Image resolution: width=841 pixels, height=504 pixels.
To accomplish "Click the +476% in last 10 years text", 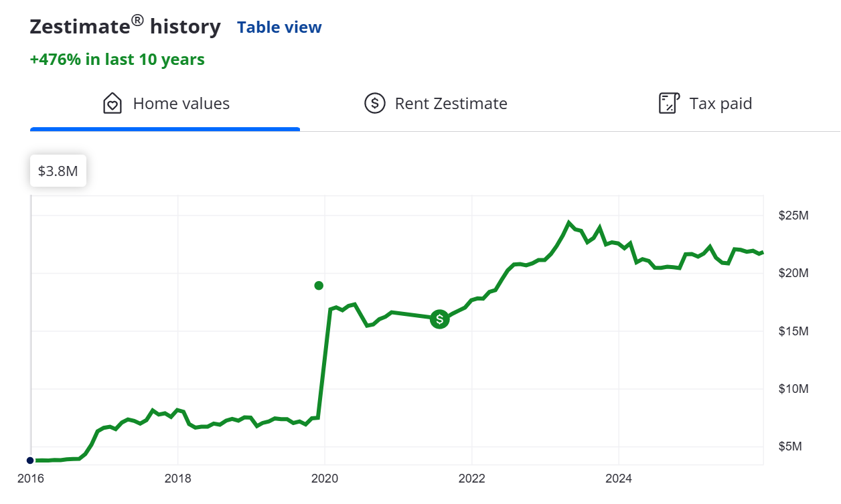I will click(117, 60).
